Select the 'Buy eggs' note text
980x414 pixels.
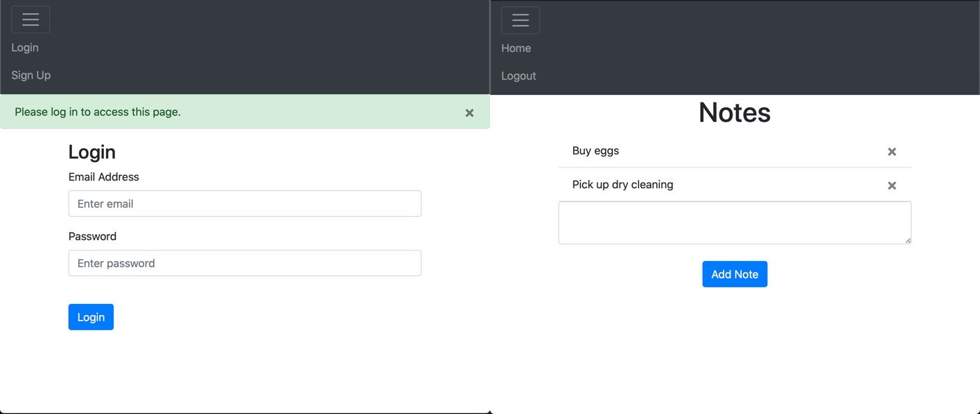596,151
